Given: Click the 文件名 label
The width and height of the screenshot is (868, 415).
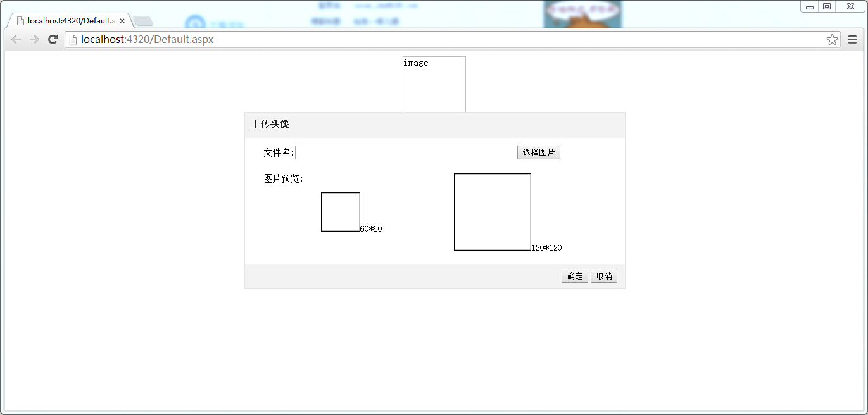Looking at the screenshot, I should [279, 152].
